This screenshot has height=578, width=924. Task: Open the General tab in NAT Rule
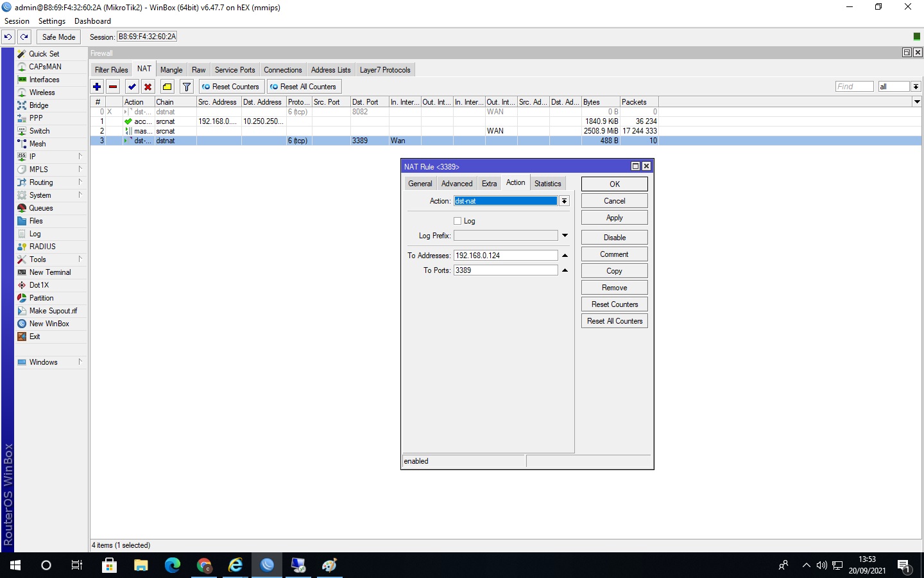[420, 184]
